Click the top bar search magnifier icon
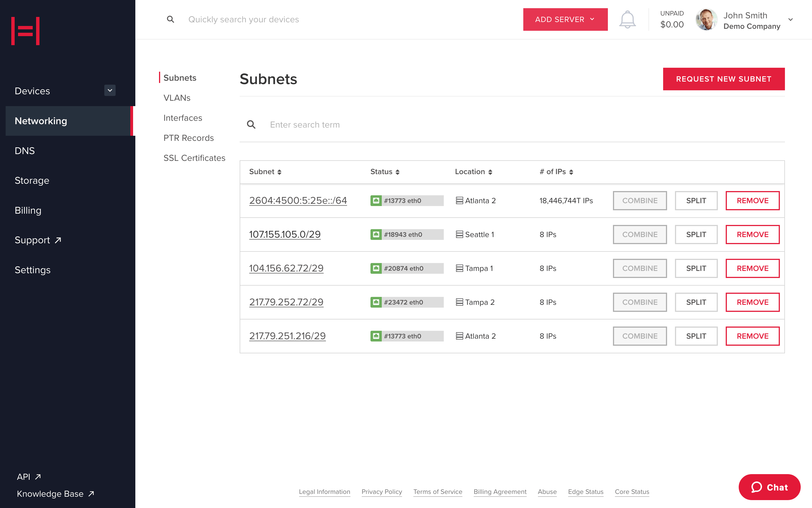Screen dimensions: 812x508 (x=171, y=19)
